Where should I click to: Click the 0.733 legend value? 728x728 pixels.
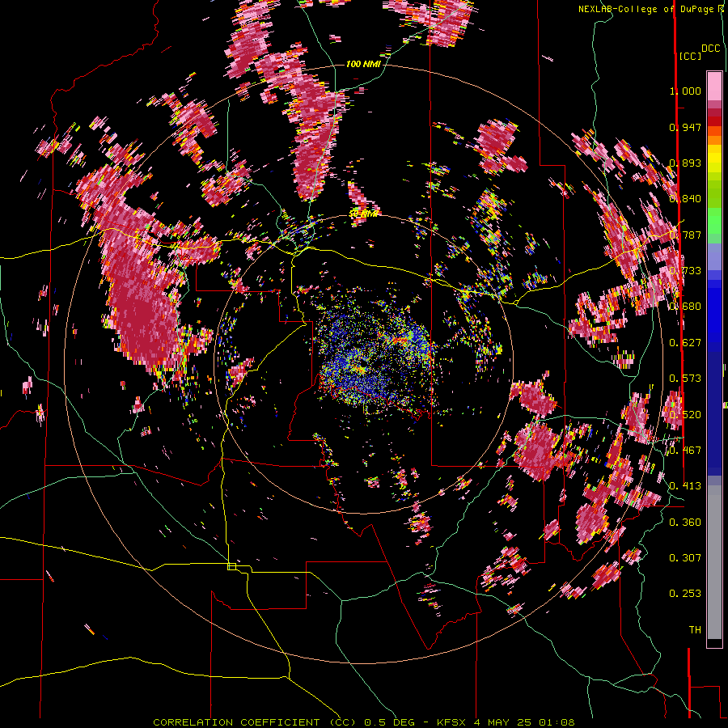pos(685,271)
